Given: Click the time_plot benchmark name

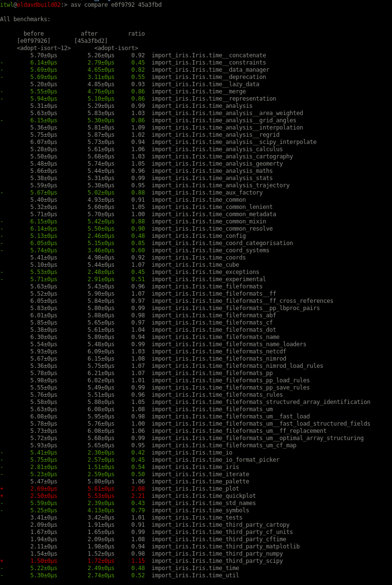Looking at the screenshot, I should tap(195, 489).
